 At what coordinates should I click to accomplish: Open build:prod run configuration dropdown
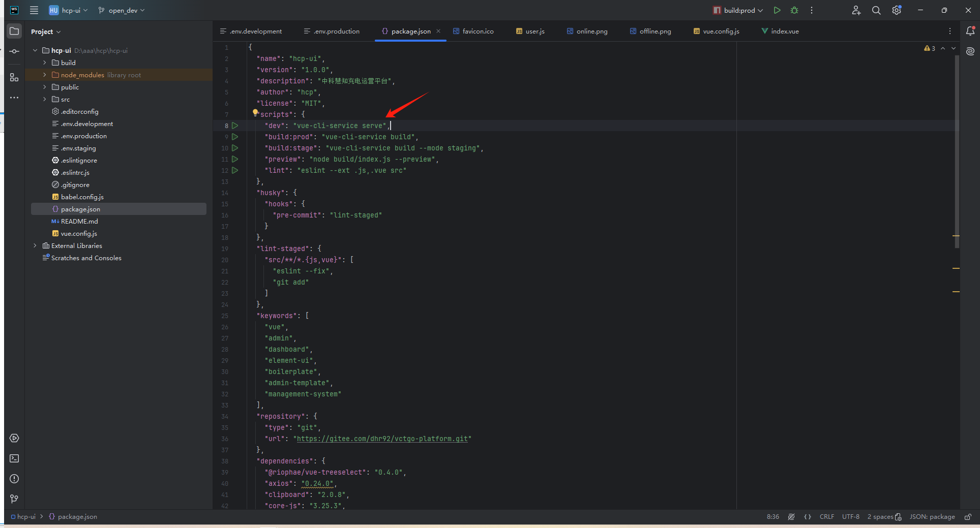pyautogui.click(x=738, y=10)
